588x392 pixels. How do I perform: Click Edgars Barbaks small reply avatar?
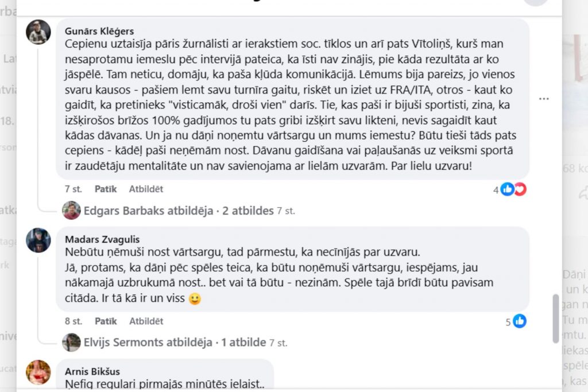(x=71, y=211)
